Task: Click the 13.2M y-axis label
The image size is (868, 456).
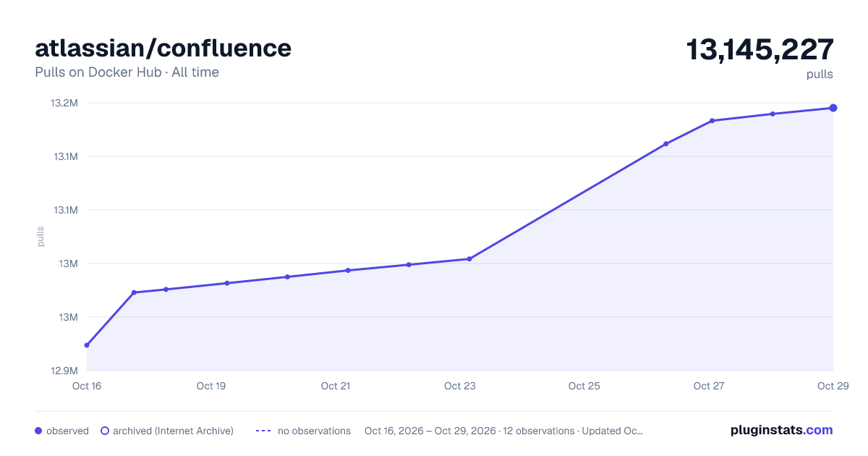Action: (x=64, y=103)
